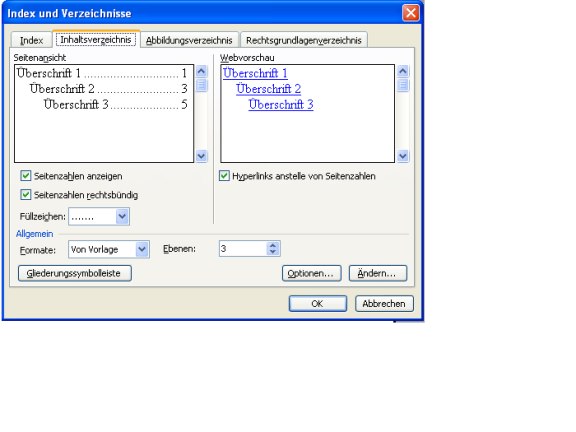Decrease Ebenen value with down spinner arrow
The image size is (576, 432).
(x=273, y=252)
